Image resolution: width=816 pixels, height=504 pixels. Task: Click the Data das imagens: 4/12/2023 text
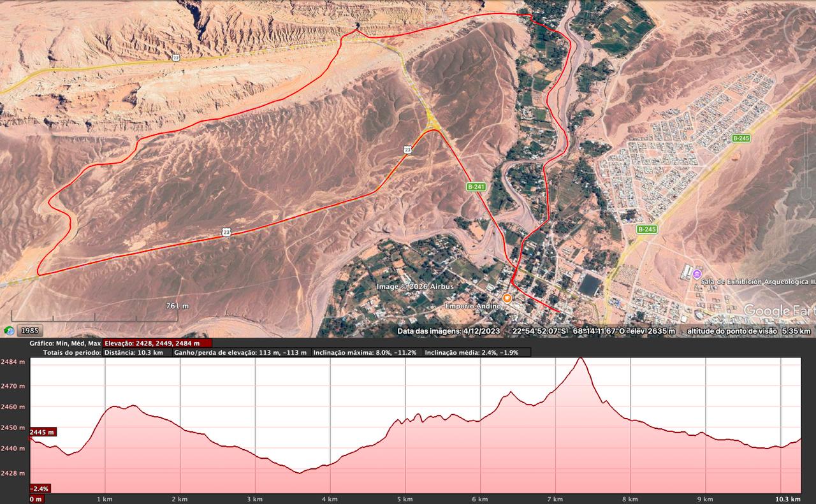pos(449,330)
